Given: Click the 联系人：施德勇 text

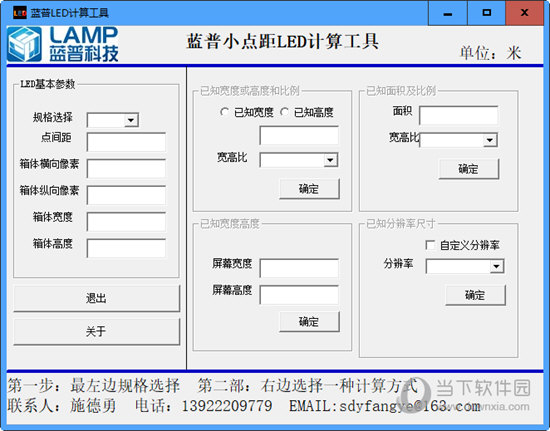Looking at the screenshot, I should (62, 406).
